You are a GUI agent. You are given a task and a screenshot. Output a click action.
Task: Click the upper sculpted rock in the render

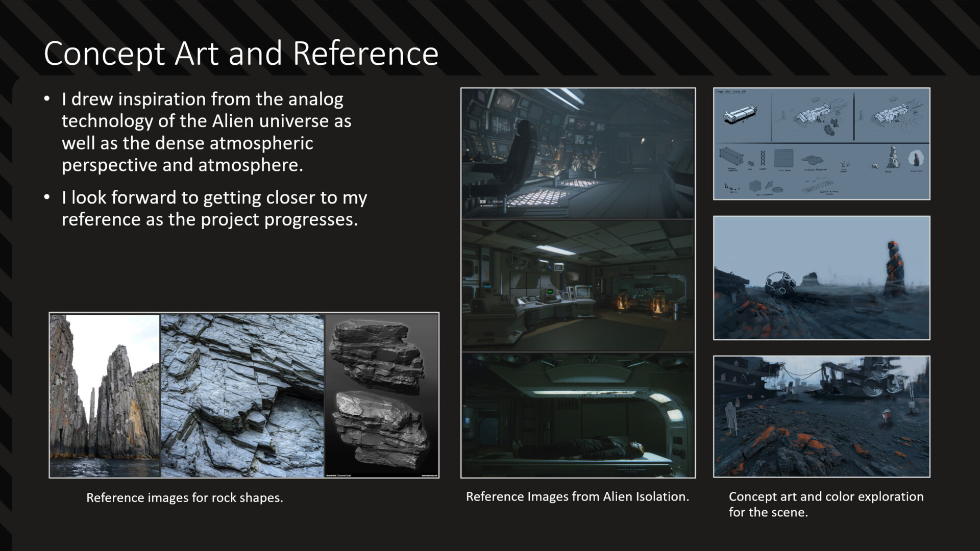[377, 355]
